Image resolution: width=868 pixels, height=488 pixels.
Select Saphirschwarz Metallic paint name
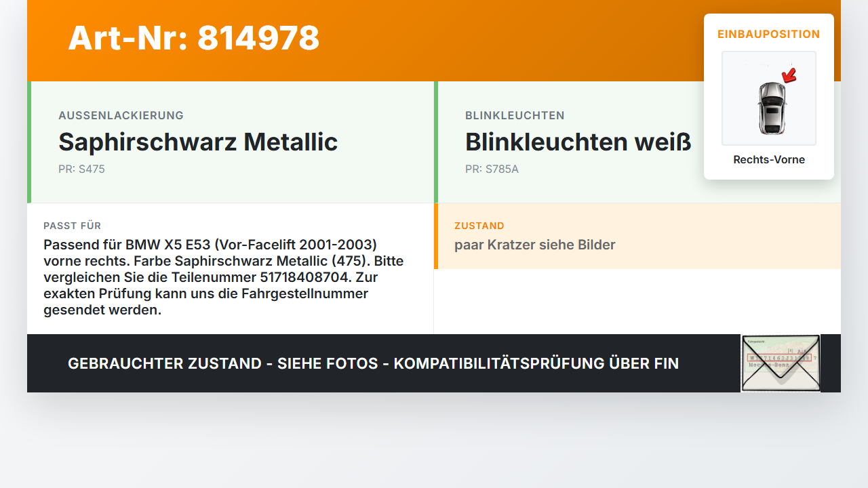tap(198, 142)
